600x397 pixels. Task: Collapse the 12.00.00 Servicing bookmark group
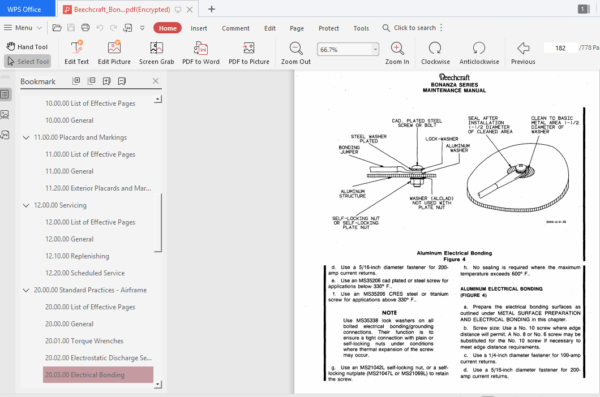pos(26,206)
